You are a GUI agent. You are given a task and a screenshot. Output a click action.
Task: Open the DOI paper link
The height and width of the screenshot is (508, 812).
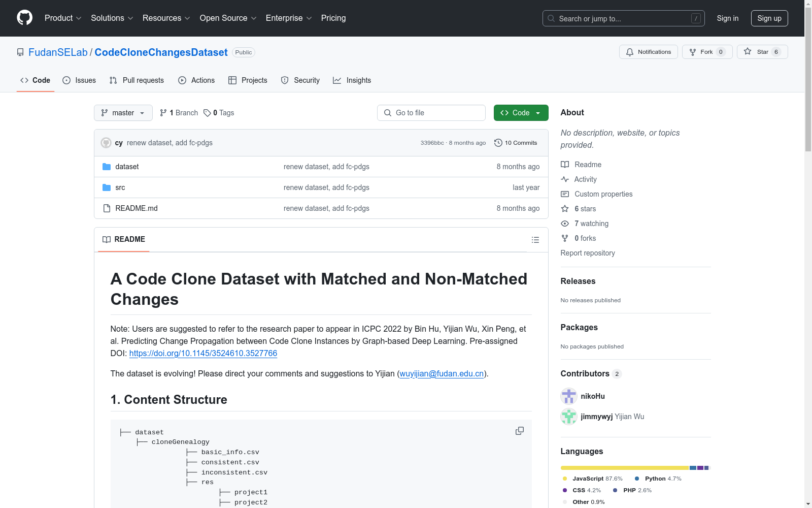point(203,353)
